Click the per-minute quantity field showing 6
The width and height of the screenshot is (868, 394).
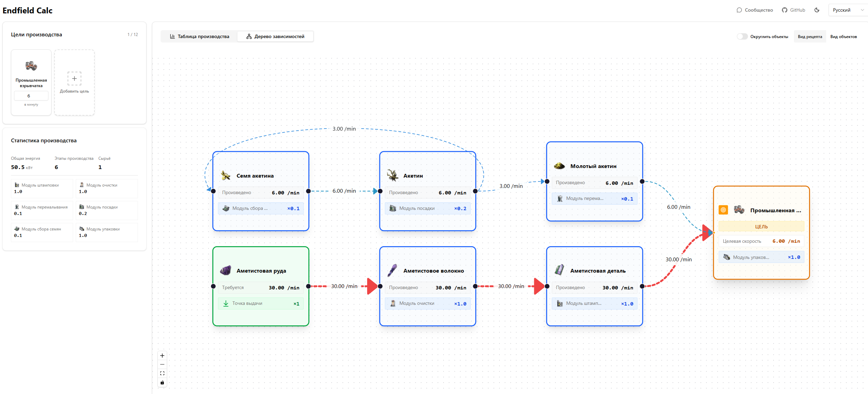(31, 96)
